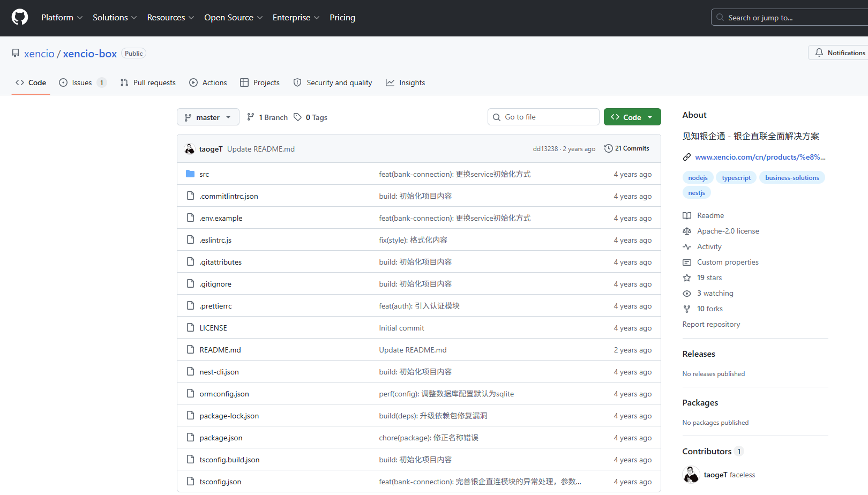Click the GitHub logo icon
The image size is (868, 495).
pos(20,17)
